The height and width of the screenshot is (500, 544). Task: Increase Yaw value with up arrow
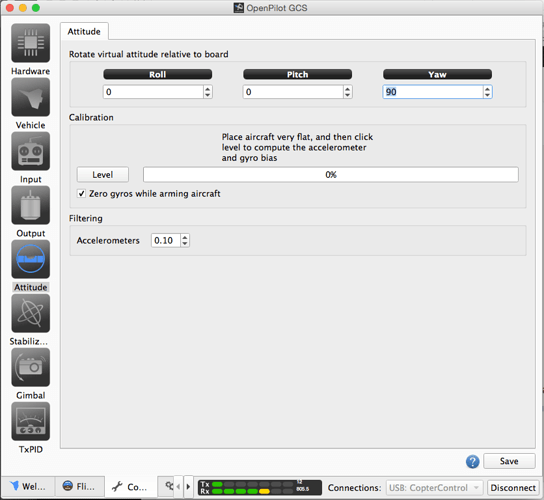click(x=487, y=89)
